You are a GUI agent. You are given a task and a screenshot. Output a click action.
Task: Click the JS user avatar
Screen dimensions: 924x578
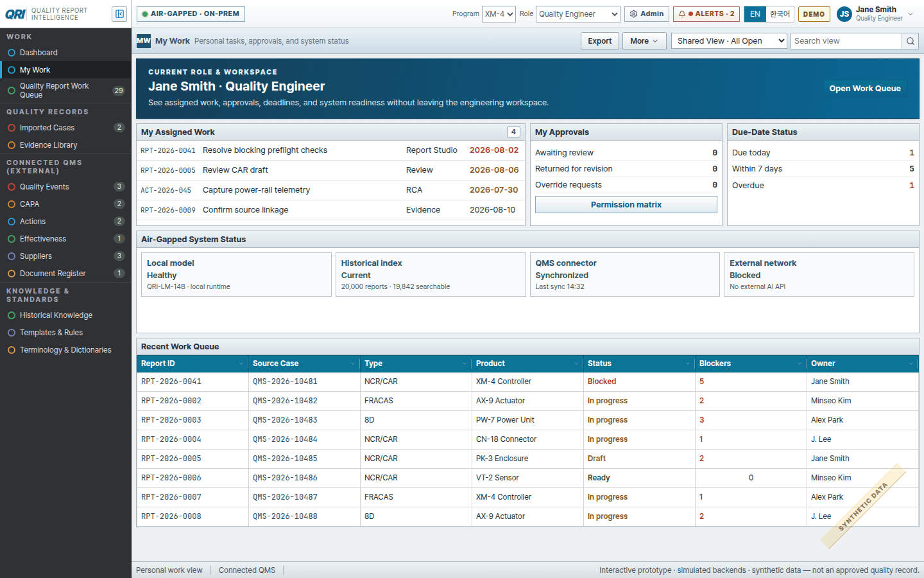(x=844, y=14)
